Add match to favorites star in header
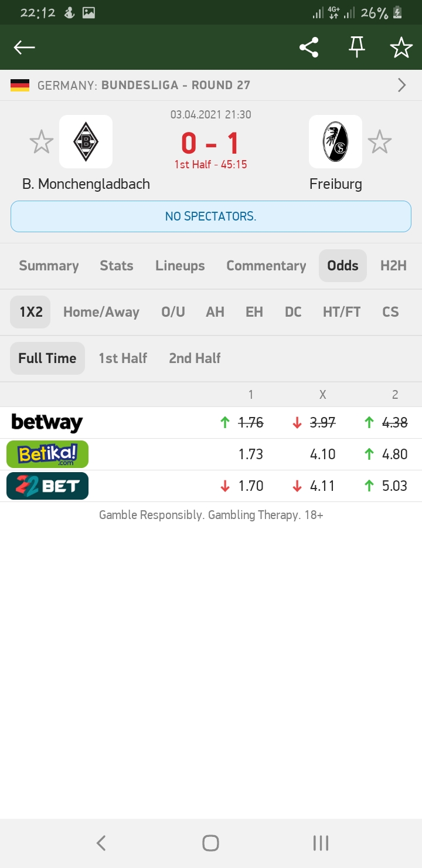 (401, 48)
